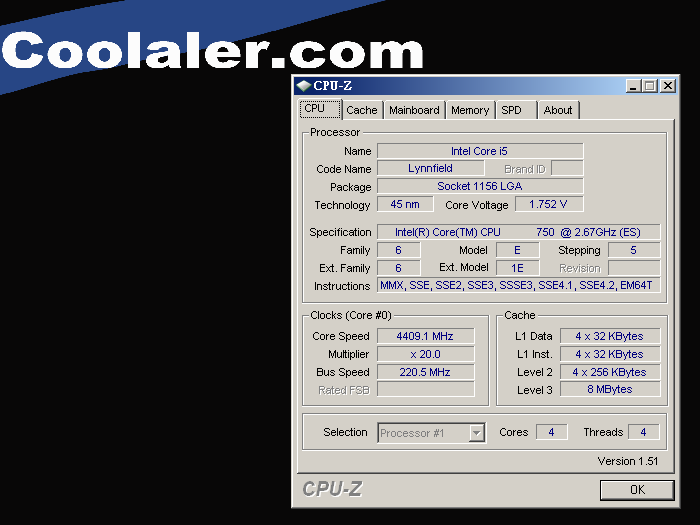Click the Cores value 4

pyautogui.click(x=551, y=432)
